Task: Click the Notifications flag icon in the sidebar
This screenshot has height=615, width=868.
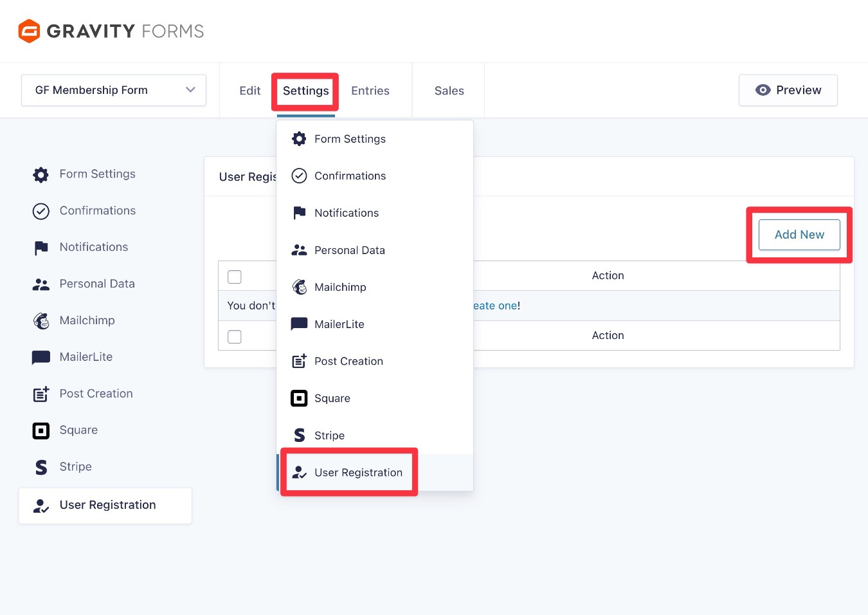Action: 41,247
